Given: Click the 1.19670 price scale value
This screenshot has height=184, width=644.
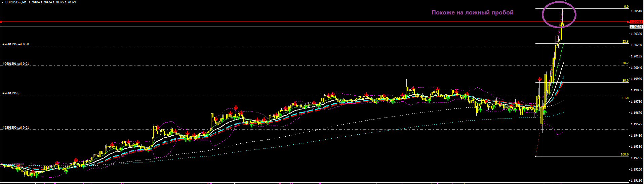Looking at the screenshot, I should (637, 113).
